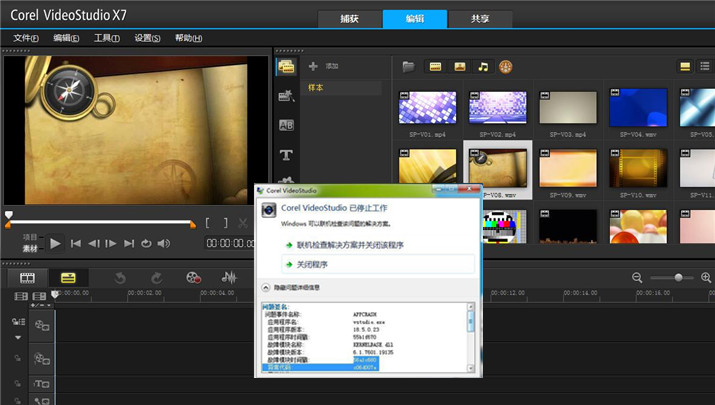Select the SP-V09.wmv thumbnail
This screenshot has height=405, width=715.
(x=568, y=169)
